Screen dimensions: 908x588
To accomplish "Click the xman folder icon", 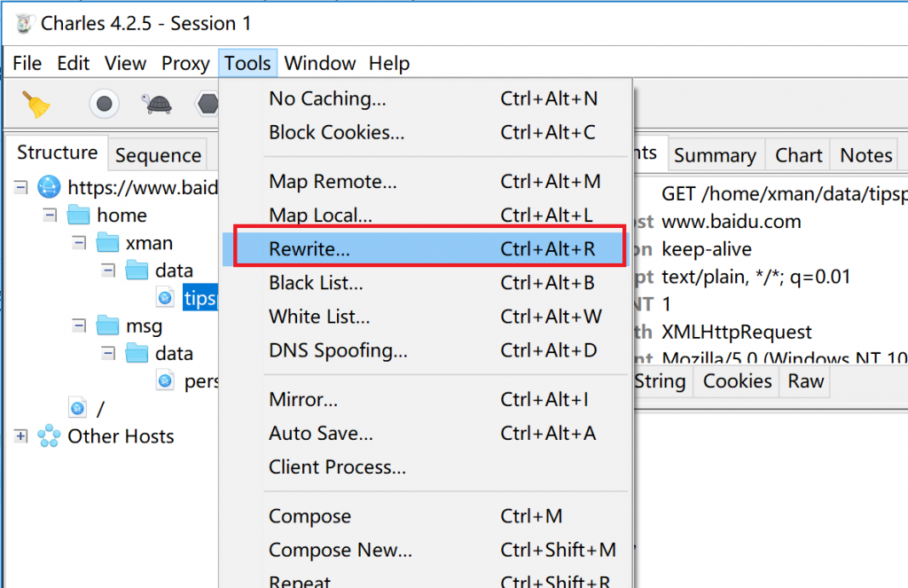I will [107, 243].
